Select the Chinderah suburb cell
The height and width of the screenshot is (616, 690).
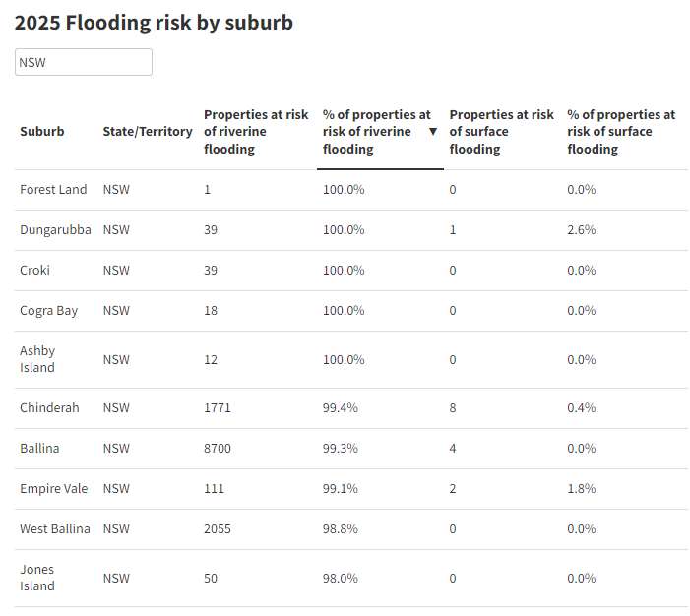49,408
